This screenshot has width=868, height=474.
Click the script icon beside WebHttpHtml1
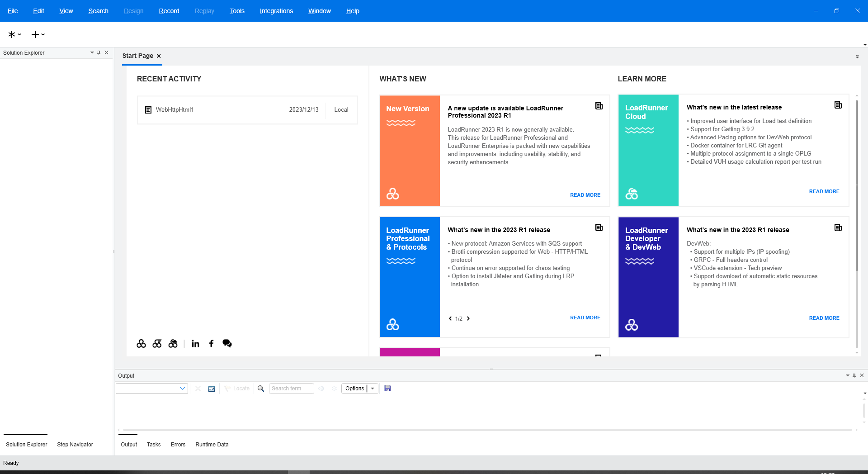(x=148, y=110)
